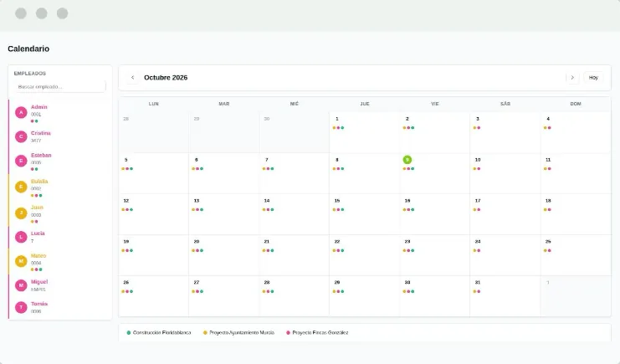This screenshot has width=620, height=364.
Task: Open October 13 day cell
Action: coord(223,214)
